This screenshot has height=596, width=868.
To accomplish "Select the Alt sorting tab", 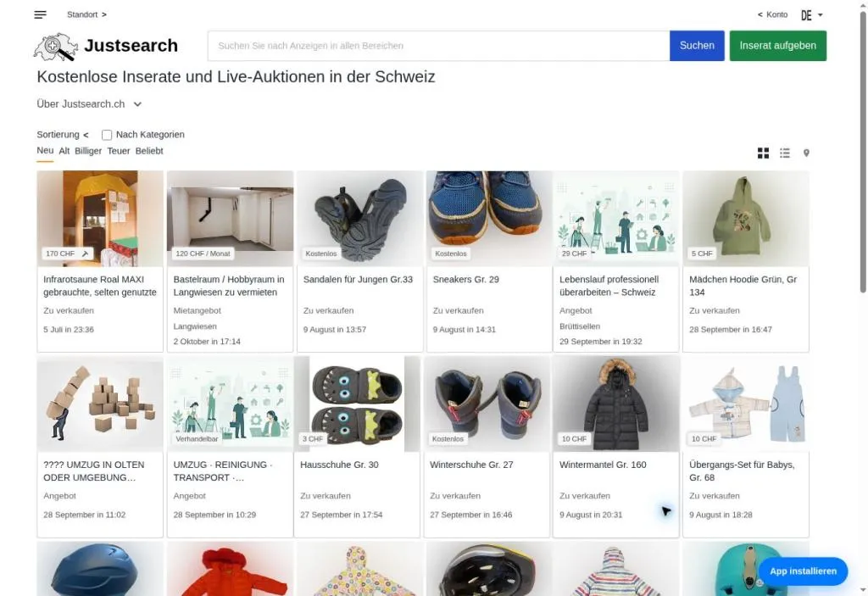I will point(64,151).
